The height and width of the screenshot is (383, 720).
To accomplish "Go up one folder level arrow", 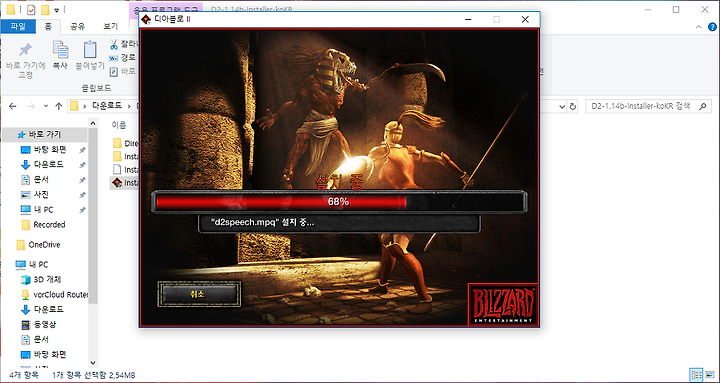I will pos(58,106).
